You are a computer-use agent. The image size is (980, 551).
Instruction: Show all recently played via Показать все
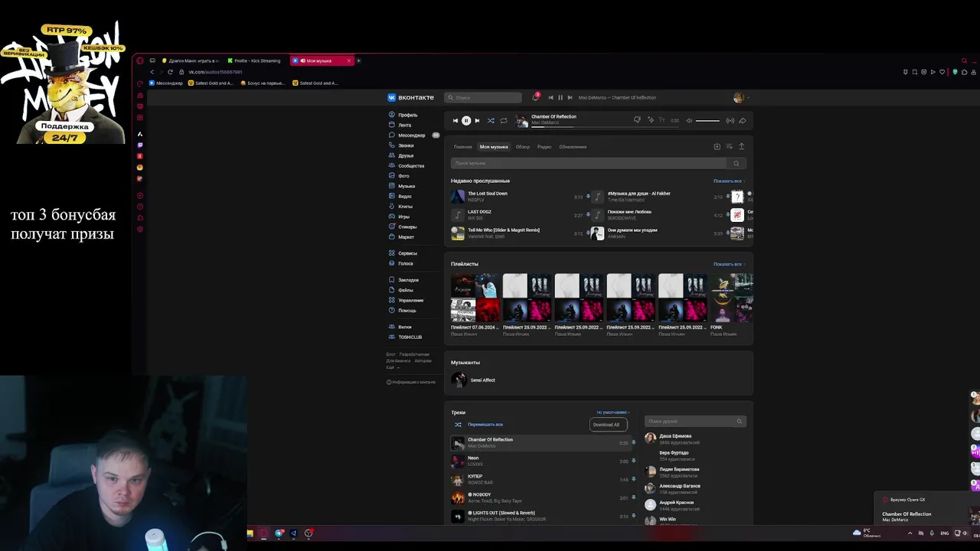728,181
